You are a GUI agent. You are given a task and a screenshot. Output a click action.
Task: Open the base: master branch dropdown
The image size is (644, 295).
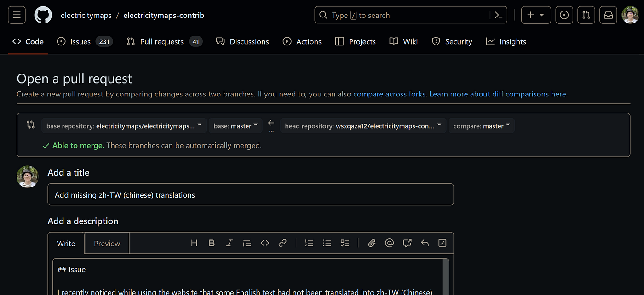click(x=236, y=126)
